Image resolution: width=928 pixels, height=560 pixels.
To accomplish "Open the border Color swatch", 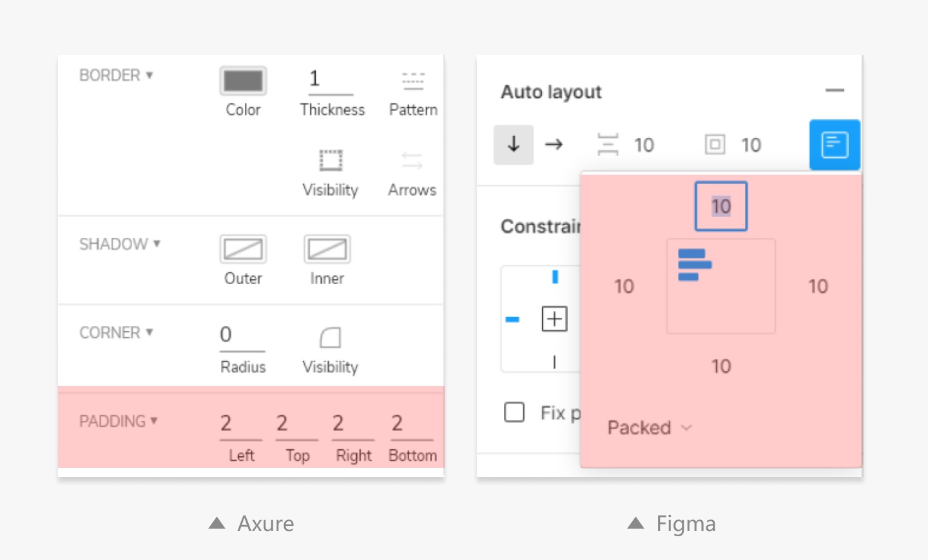I will point(243,81).
